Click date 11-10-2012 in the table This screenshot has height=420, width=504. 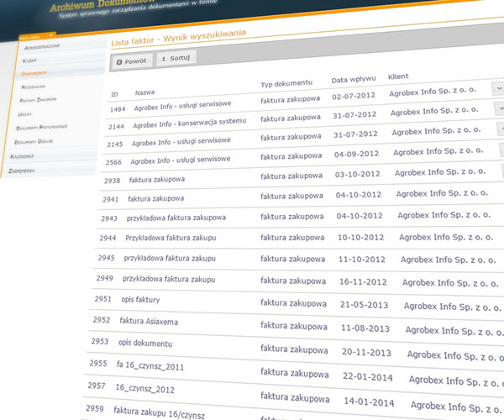(362, 260)
